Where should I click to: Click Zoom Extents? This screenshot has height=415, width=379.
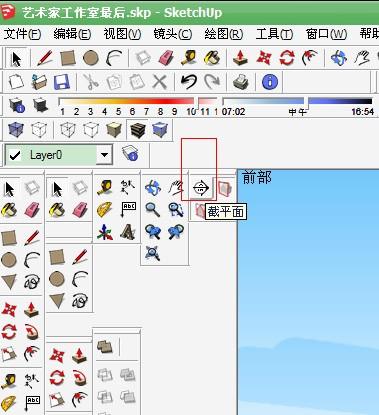click(153, 253)
